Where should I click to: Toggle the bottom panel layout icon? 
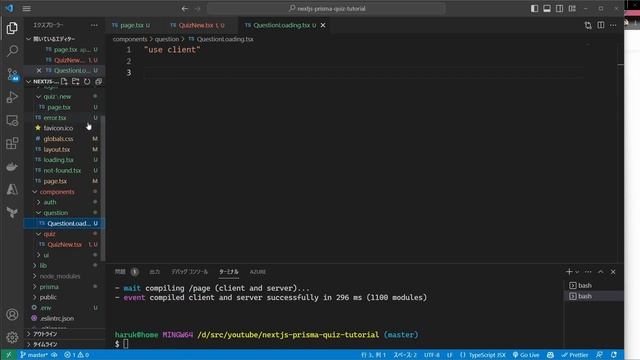click(x=547, y=8)
